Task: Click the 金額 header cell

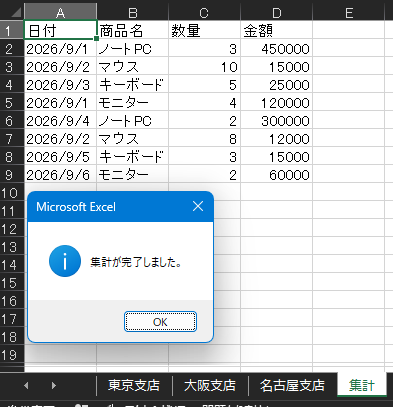Action: 277,31
